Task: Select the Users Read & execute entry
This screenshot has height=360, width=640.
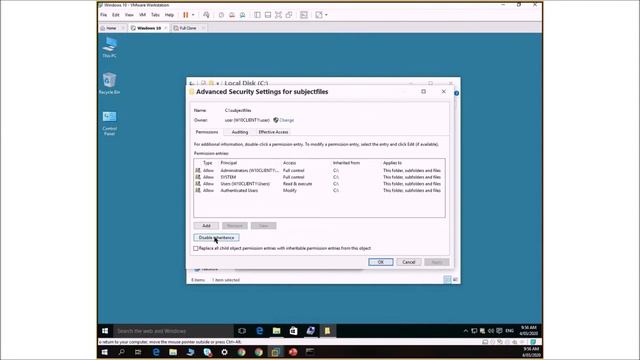Action: coord(319,184)
